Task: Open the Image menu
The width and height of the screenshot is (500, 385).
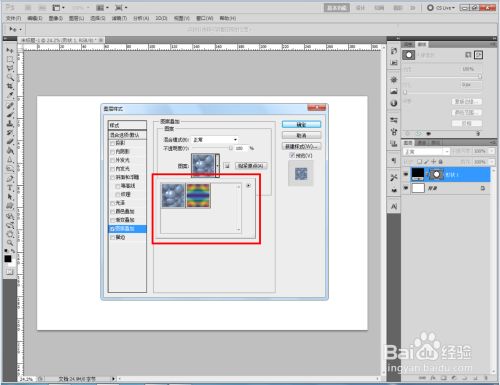Action: pyautogui.click(x=56, y=18)
